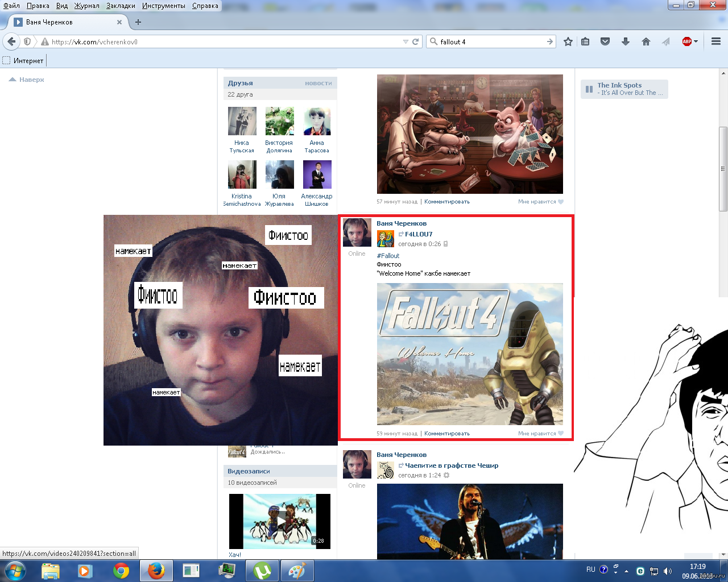
Task: Open the media player taskbar icon
Action: tap(85, 571)
